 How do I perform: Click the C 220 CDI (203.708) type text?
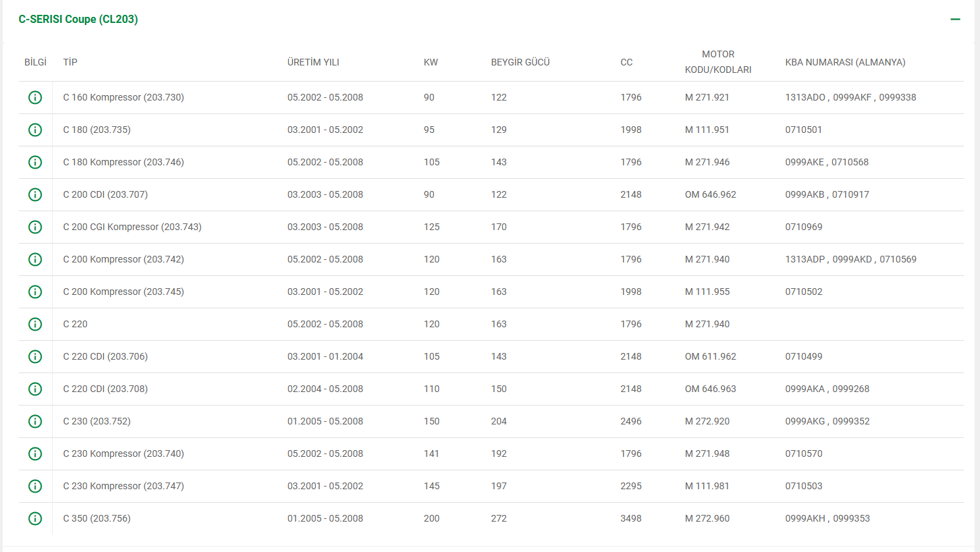click(105, 389)
